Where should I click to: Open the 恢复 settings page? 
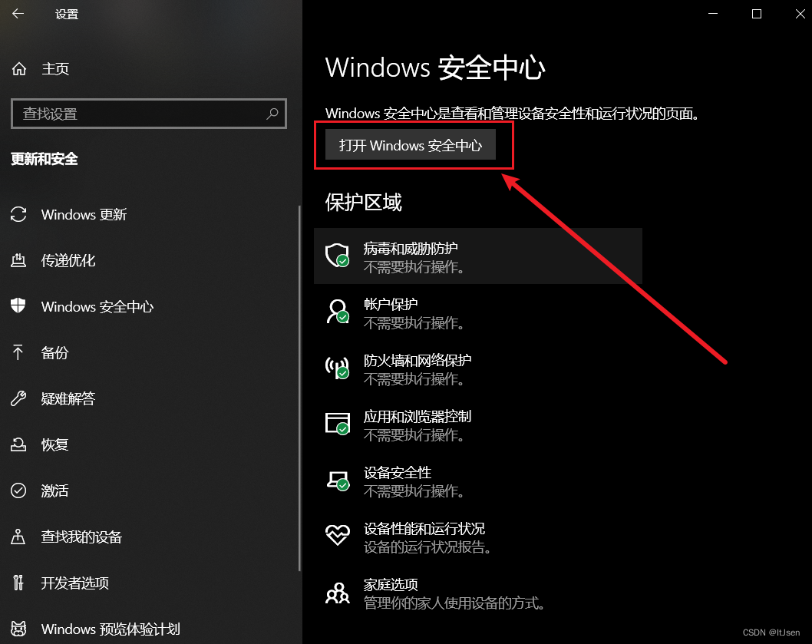click(55, 444)
